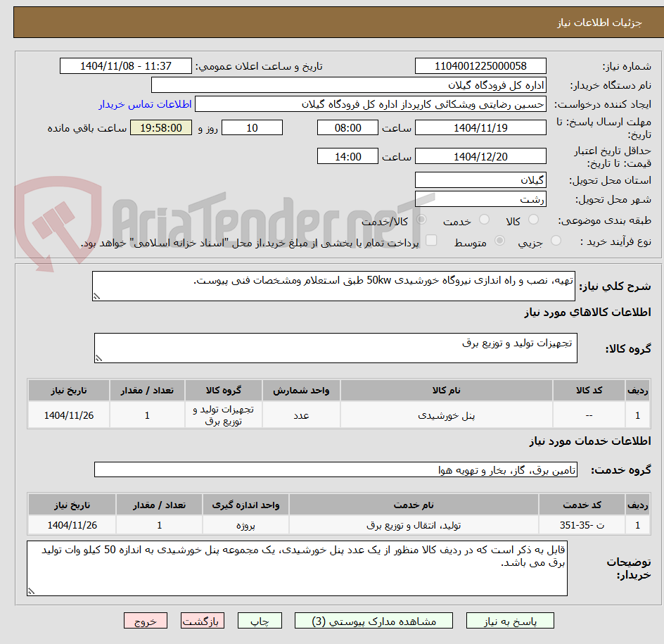664x644 pixels.
Task: Open مشاهده مدارک پیوستی (3) attachments
Action: (x=373, y=621)
